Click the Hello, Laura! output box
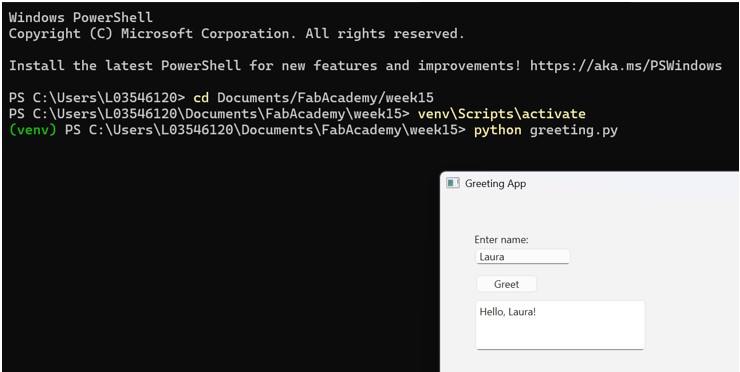Image resolution: width=740 pixels, height=372 pixels. (560, 325)
